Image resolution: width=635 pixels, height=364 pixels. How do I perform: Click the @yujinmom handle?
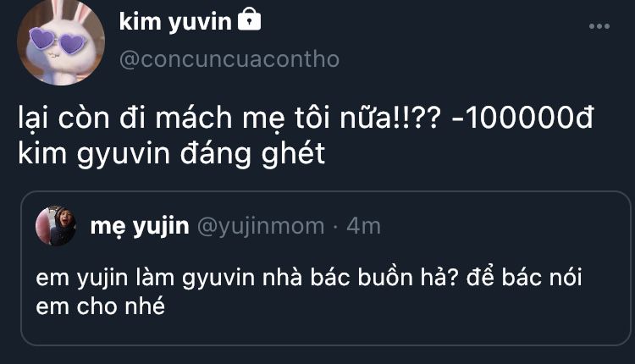[260, 226]
